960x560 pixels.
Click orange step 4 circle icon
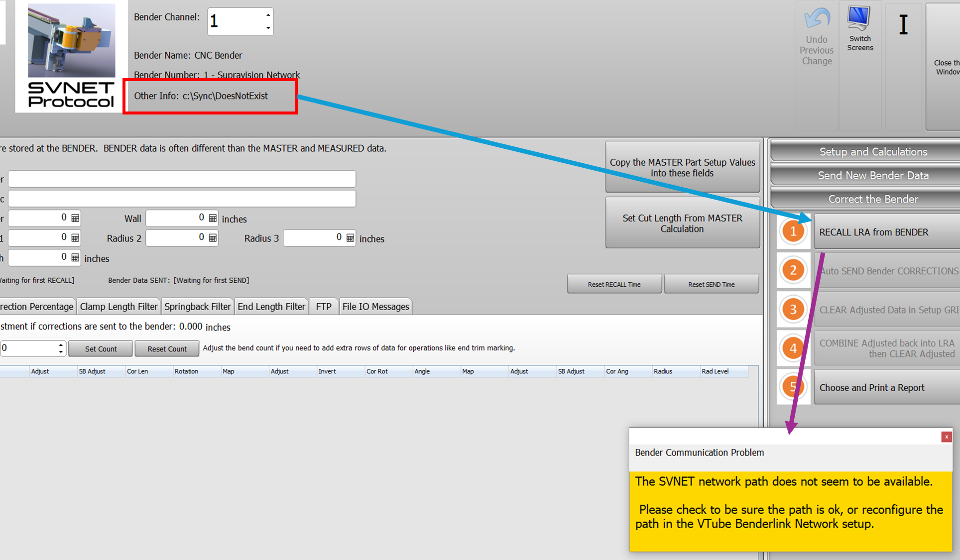(793, 348)
